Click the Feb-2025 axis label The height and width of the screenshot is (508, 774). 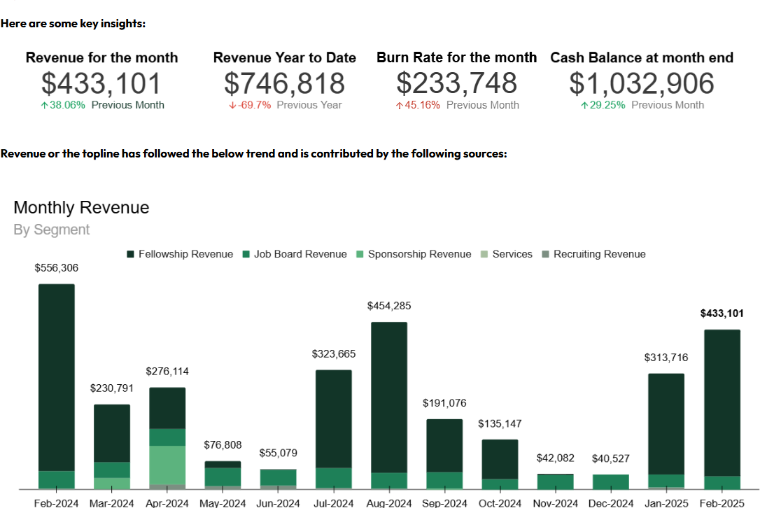tap(722, 503)
